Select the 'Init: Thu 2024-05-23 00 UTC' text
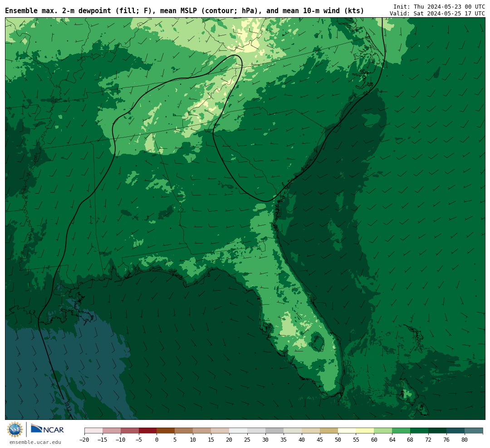 439,6
